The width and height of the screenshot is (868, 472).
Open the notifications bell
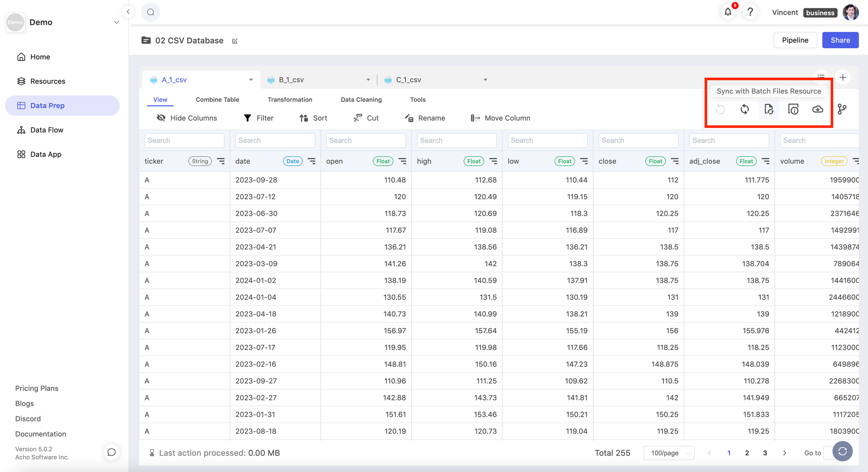(x=728, y=12)
